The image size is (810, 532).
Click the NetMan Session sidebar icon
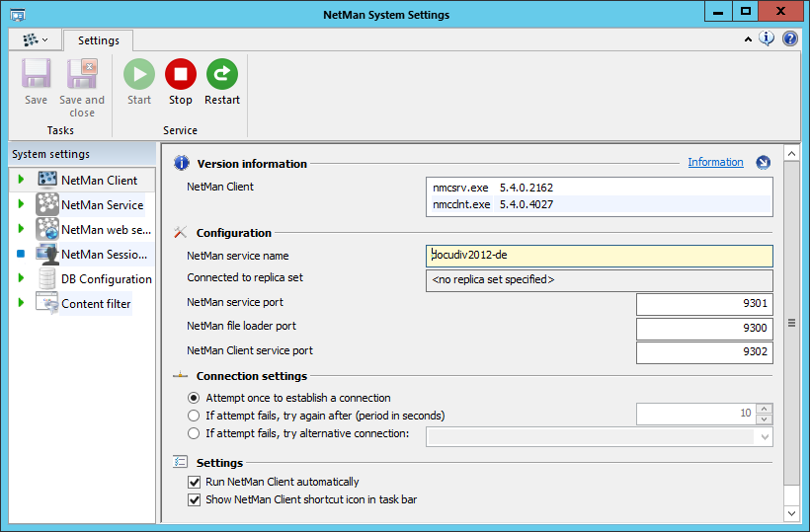coord(47,254)
